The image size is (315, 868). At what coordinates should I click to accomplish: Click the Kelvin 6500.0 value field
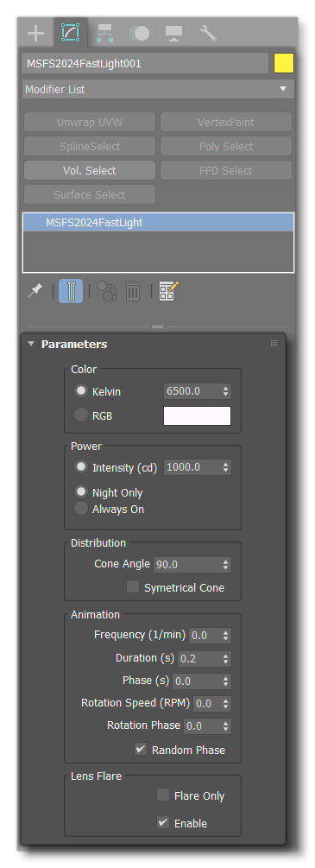click(x=192, y=391)
